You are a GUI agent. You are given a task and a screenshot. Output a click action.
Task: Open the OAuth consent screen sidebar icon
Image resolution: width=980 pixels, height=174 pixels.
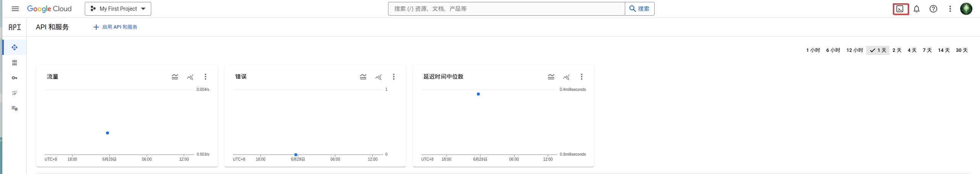[15, 93]
